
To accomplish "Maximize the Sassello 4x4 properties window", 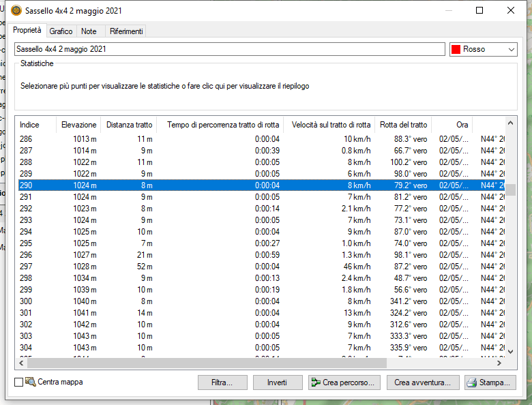I will pyautogui.click(x=479, y=10).
